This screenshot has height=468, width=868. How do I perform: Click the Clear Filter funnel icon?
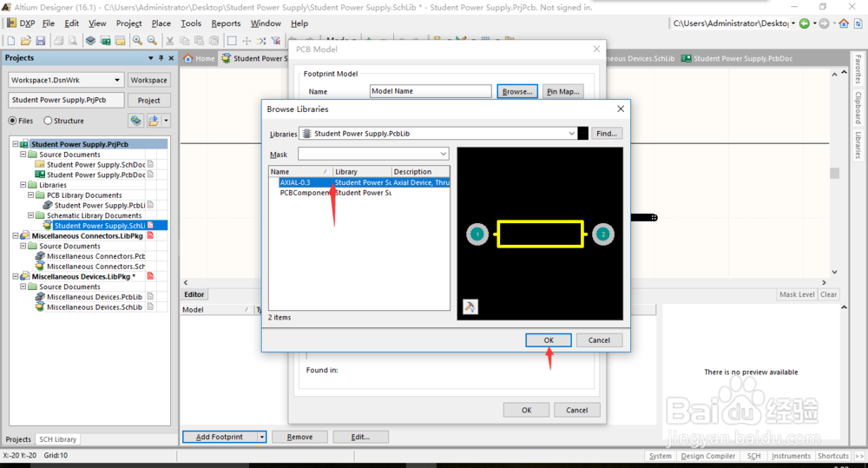coord(276,41)
